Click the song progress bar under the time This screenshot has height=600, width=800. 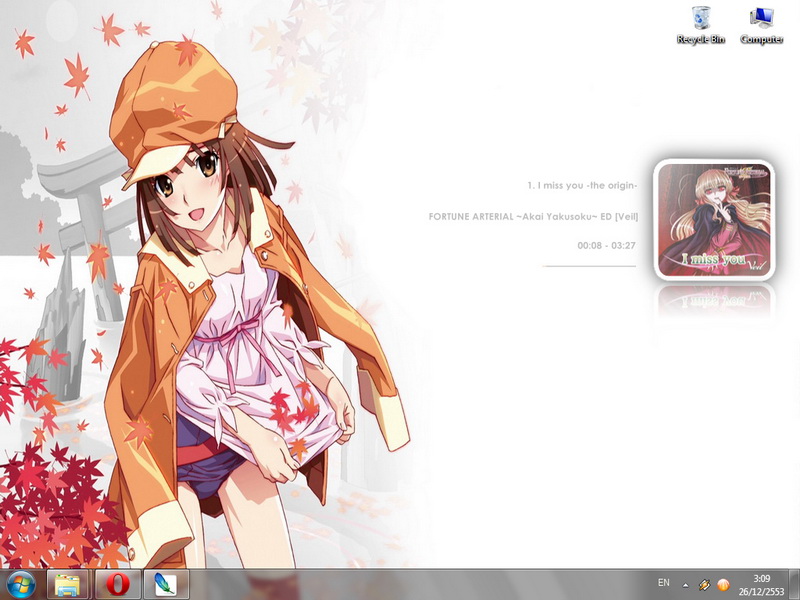click(x=589, y=266)
